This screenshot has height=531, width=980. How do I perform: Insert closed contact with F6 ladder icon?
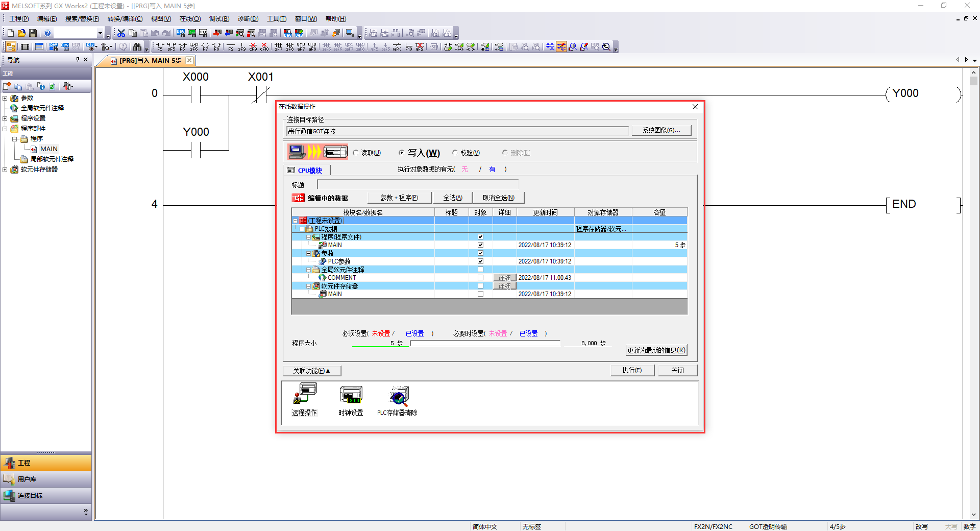[x=183, y=47]
